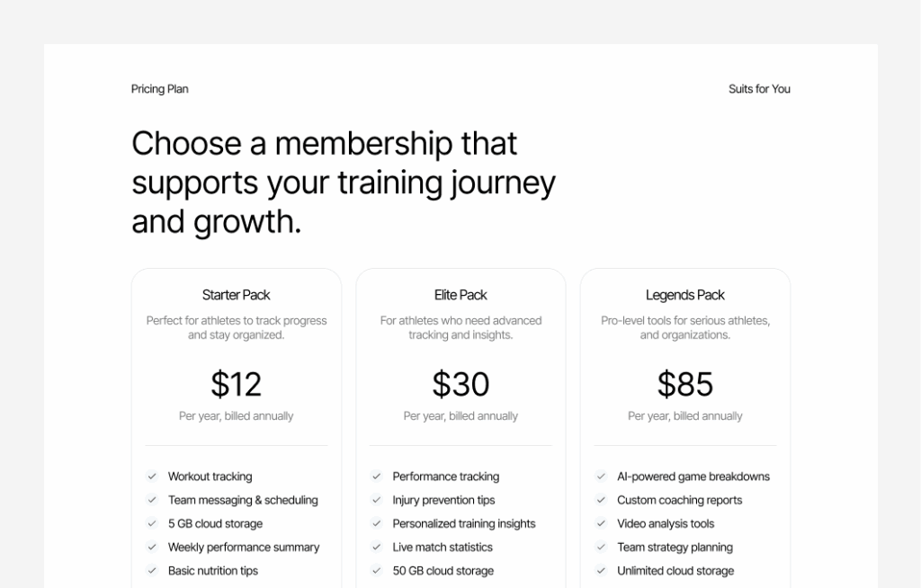Open the Suits for You section
The image size is (921, 588).
point(759,89)
